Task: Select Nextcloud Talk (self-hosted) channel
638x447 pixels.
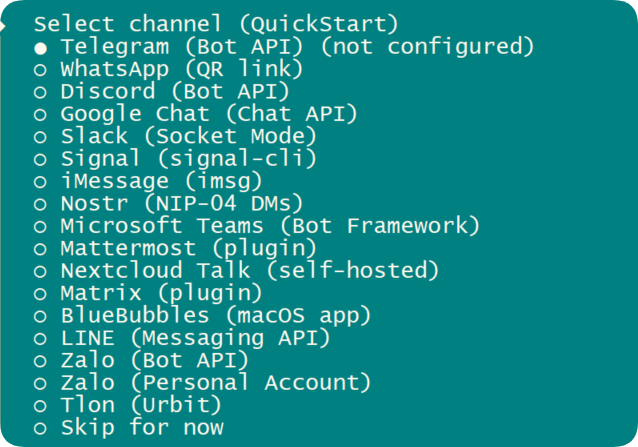Action: point(249,271)
